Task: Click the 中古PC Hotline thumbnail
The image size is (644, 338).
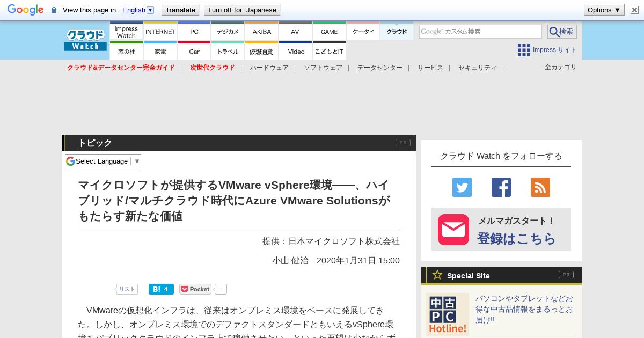Action: (x=448, y=314)
